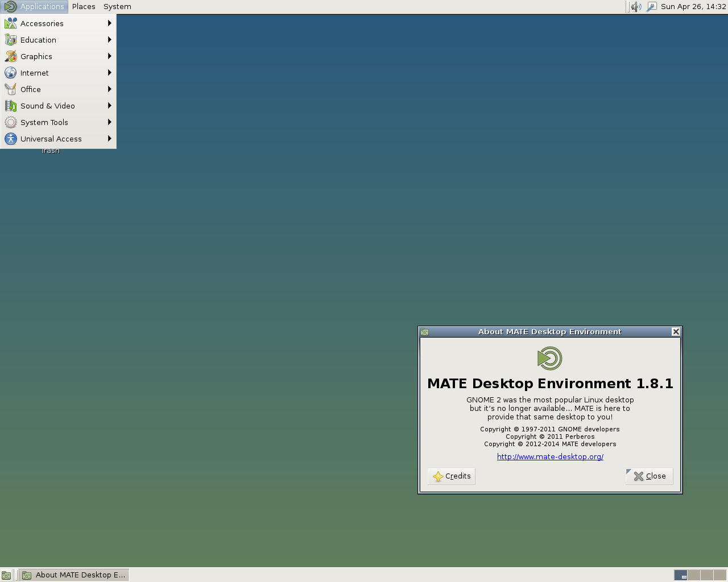Expand the Office submenu arrow
The height and width of the screenshot is (582, 728).
[x=109, y=89]
